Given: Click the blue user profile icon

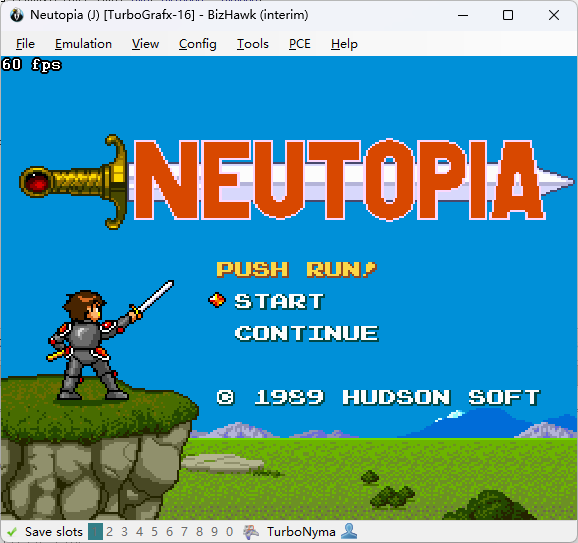Looking at the screenshot, I should point(349,531).
